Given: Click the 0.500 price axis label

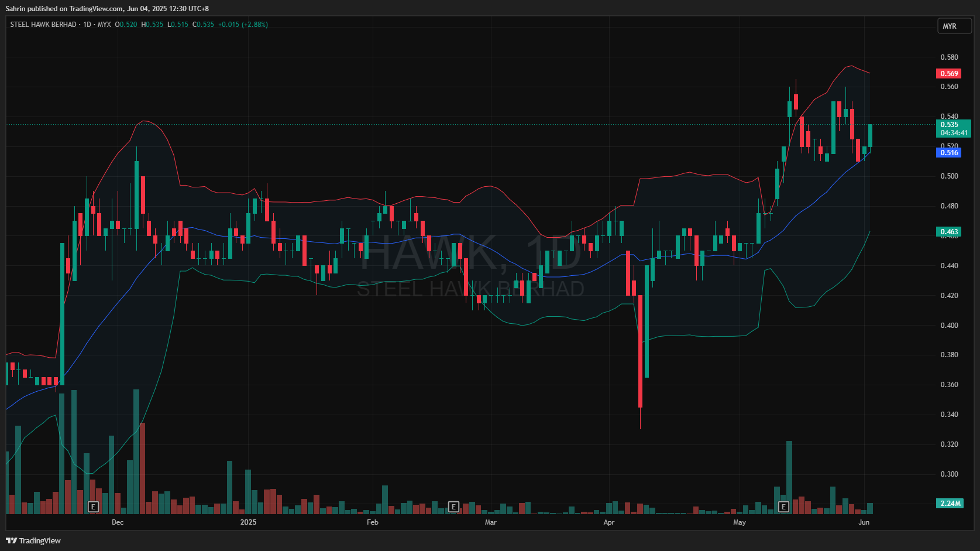Looking at the screenshot, I should coord(949,176).
